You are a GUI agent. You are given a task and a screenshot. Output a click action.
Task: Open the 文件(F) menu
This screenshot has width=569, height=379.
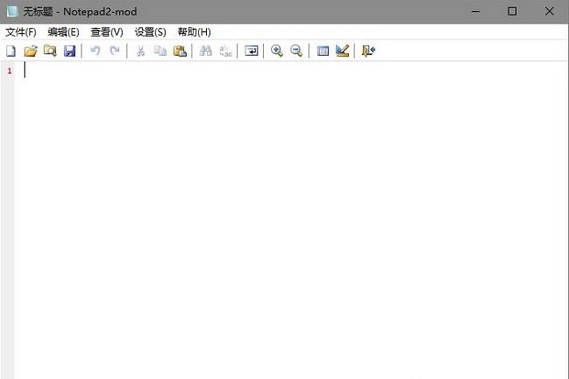pos(21,32)
